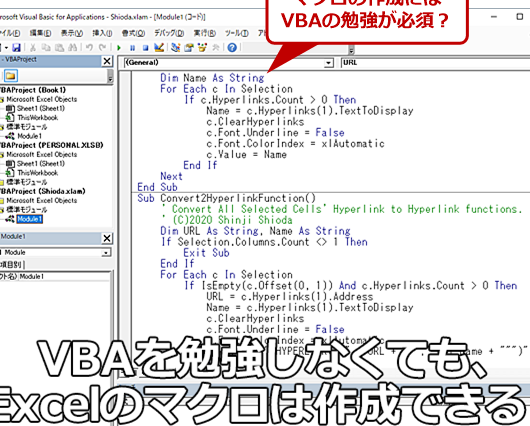Collapse Microsoft Excel Objects under PERSONAL.XLSB
The height and width of the screenshot is (426, 530).
point(2,155)
